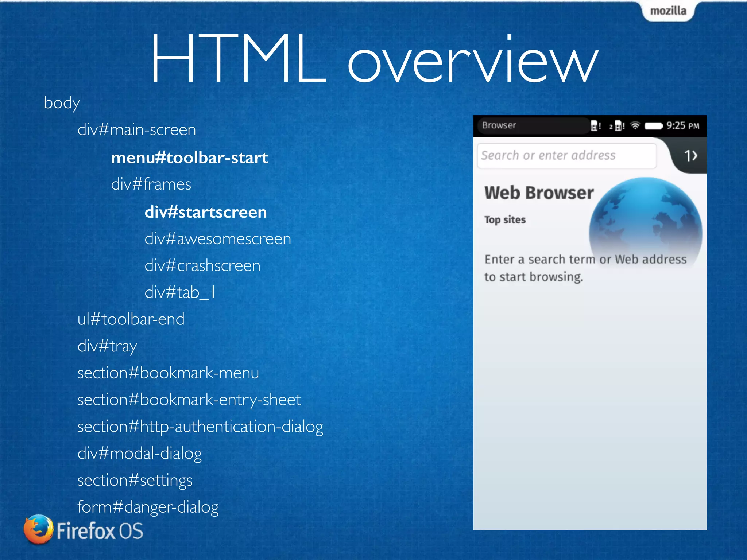
Task: Click the Top sites label
Action: coord(505,219)
